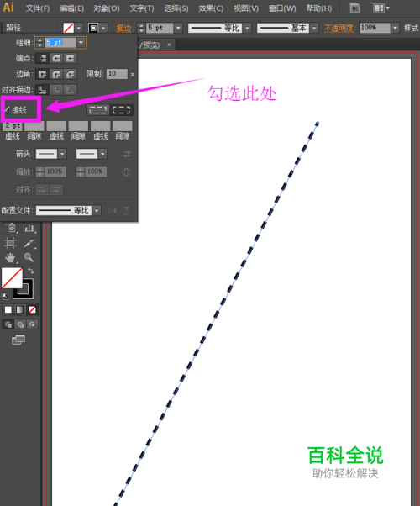Screen dimensions: 420x506
Task: Open the 选择(S) menu
Action: [x=176, y=8]
